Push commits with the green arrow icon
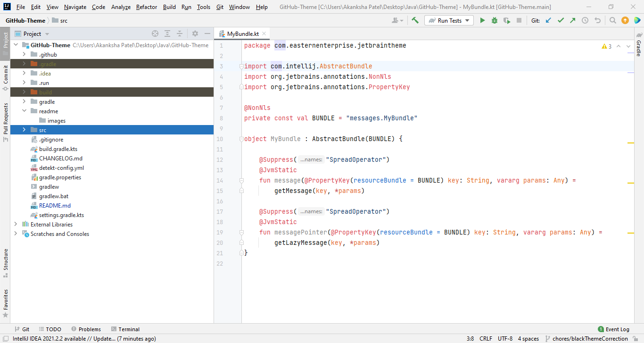The image size is (644, 343). pyautogui.click(x=573, y=20)
